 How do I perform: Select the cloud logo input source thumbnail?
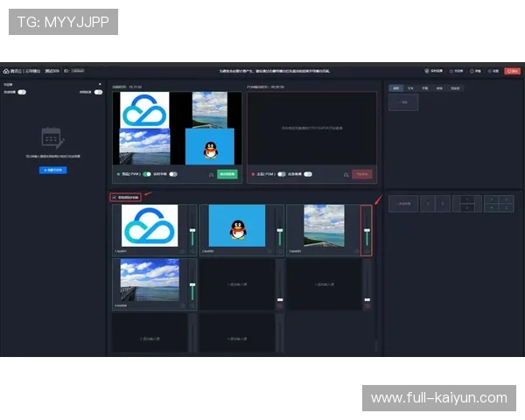pyautogui.click(x=149, y=227)
